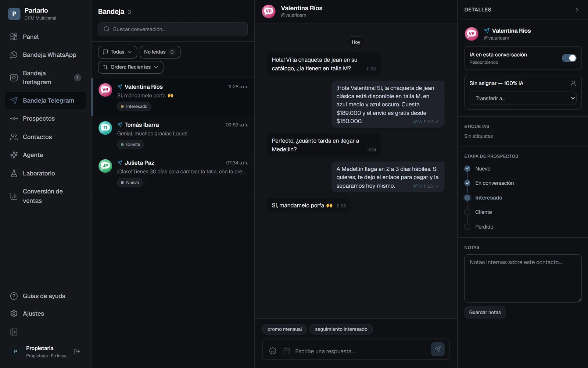Screen dimensions: 588x368
Task: Select the Perdido stage
Action: (x=479, y=227)
